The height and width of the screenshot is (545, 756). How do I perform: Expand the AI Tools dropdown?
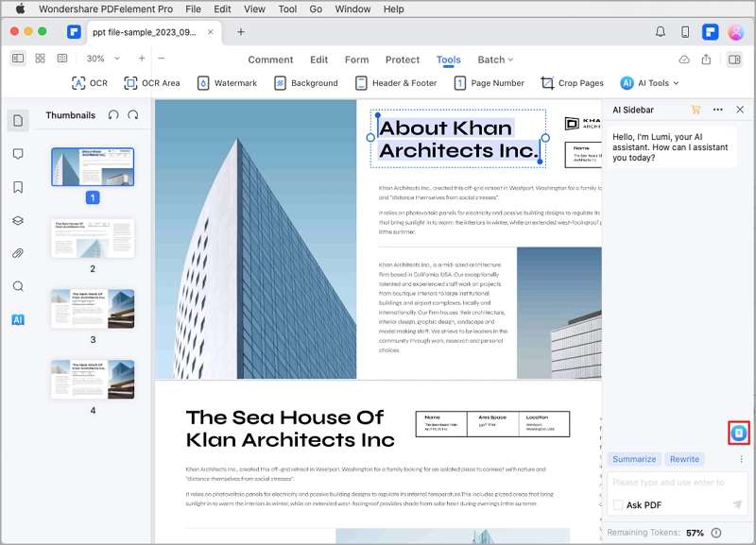(649, 83)
